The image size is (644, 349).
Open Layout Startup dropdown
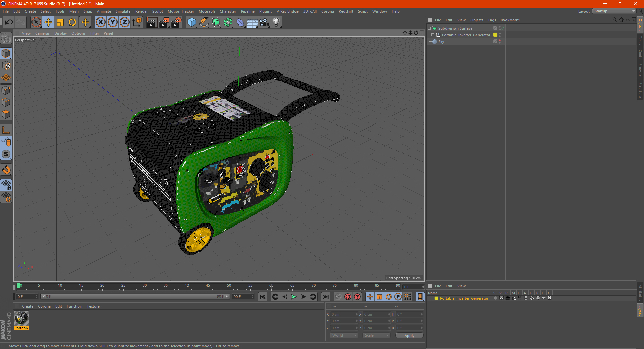(x=614, y=11)
